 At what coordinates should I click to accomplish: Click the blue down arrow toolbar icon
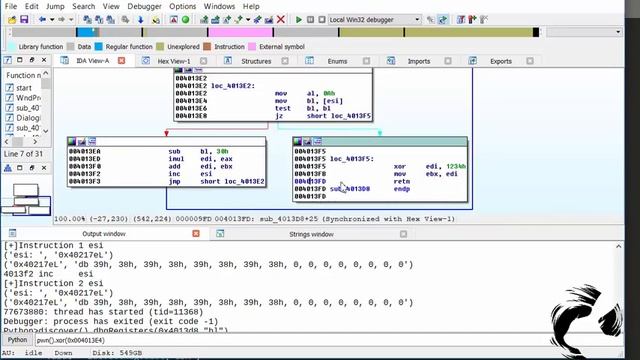point(141,19)
